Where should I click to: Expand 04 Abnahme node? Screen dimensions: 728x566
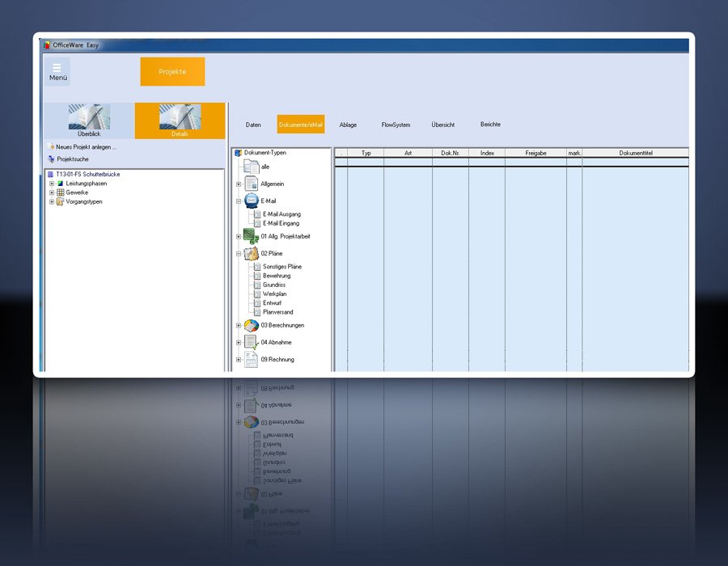[239, 343]
